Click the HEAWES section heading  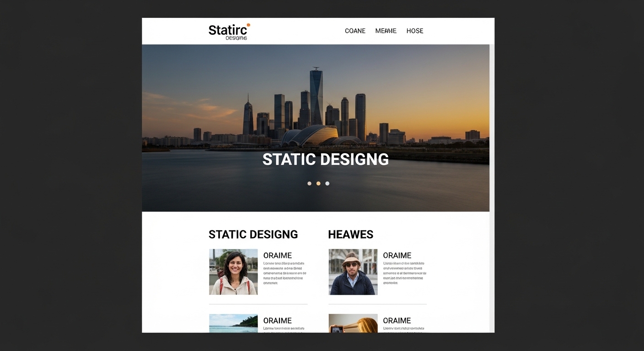350,234
